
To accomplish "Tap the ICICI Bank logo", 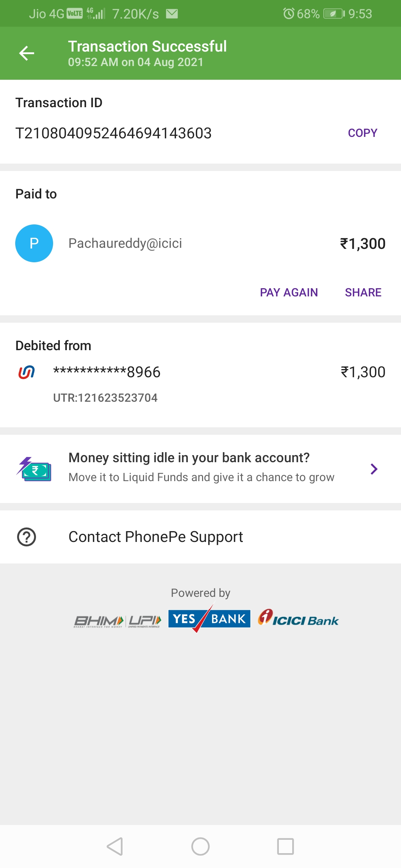I will coord(298,619).
